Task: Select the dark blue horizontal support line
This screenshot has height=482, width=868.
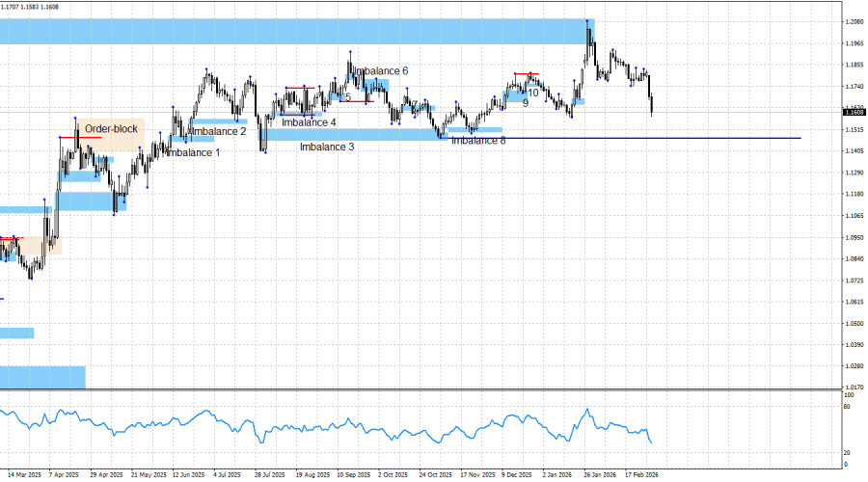Action: pos(675,138)
